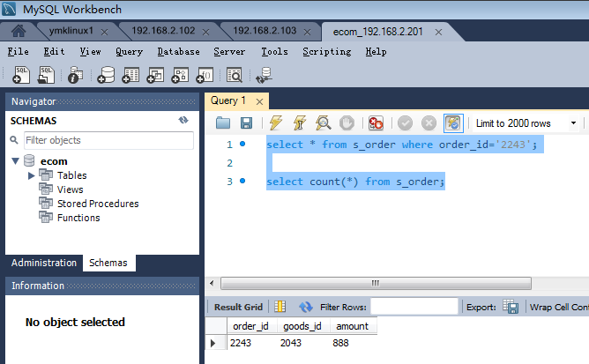Search table data icon

tap(235, 74)
